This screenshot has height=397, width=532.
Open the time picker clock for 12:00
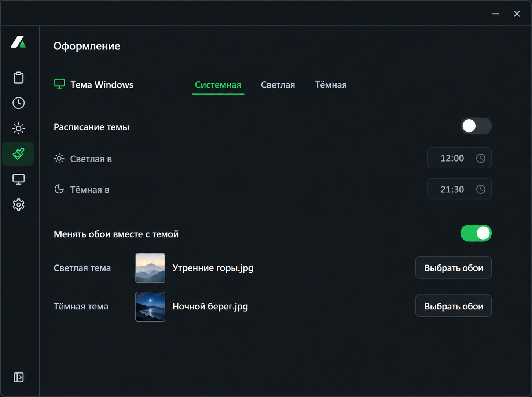pos(480,158)
